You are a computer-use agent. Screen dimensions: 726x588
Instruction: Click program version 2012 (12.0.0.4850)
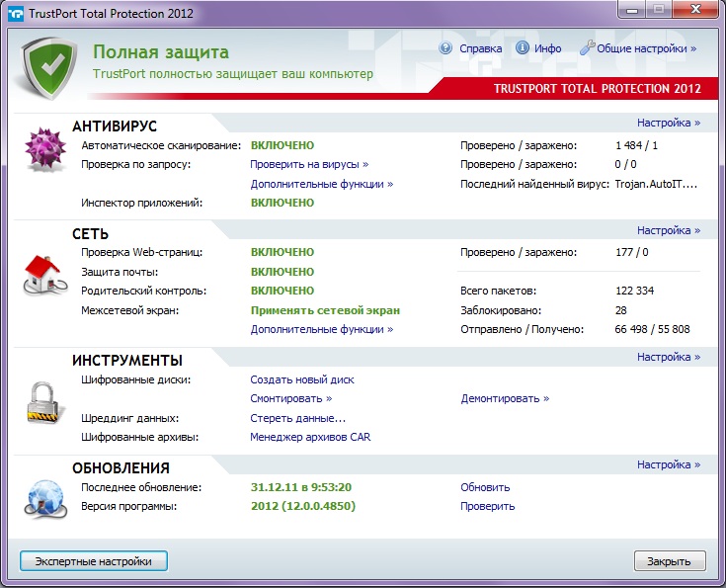pos(303,506)
